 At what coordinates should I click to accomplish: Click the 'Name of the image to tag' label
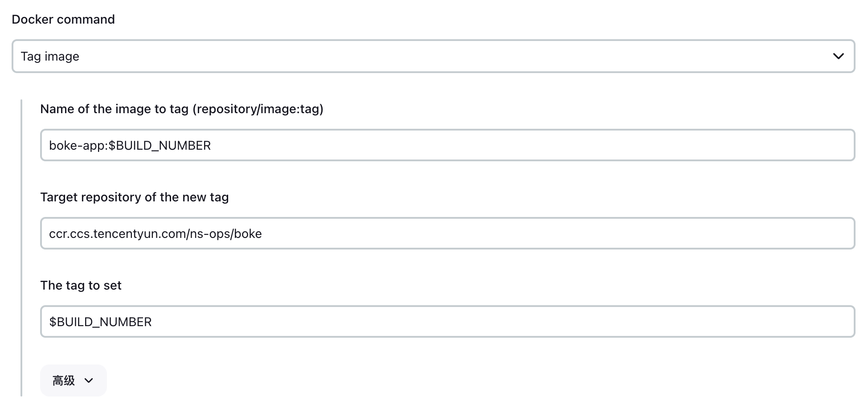coord(115,109)
